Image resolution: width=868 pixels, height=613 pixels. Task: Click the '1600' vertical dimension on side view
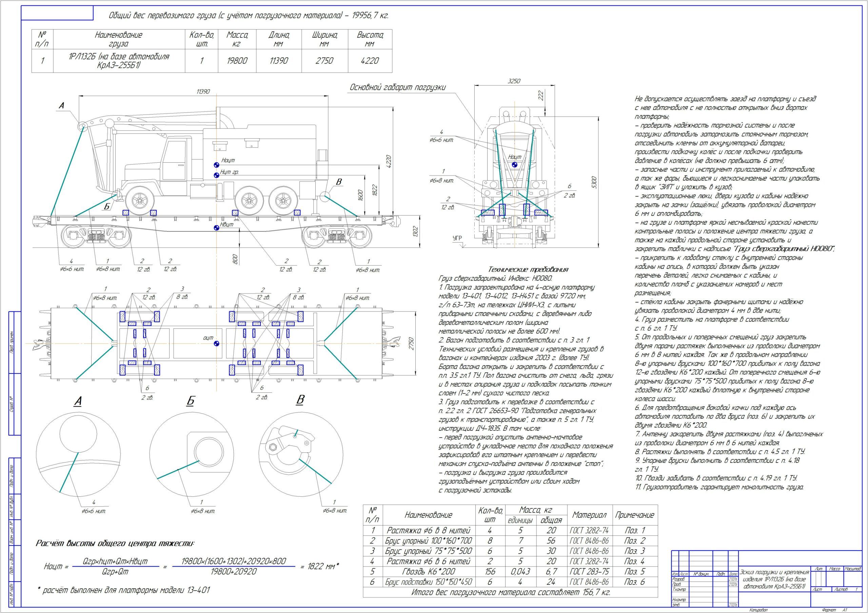point(360,196)
